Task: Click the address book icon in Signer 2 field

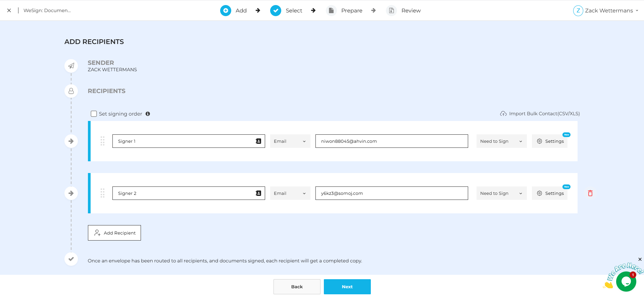Action: [258, 193]
